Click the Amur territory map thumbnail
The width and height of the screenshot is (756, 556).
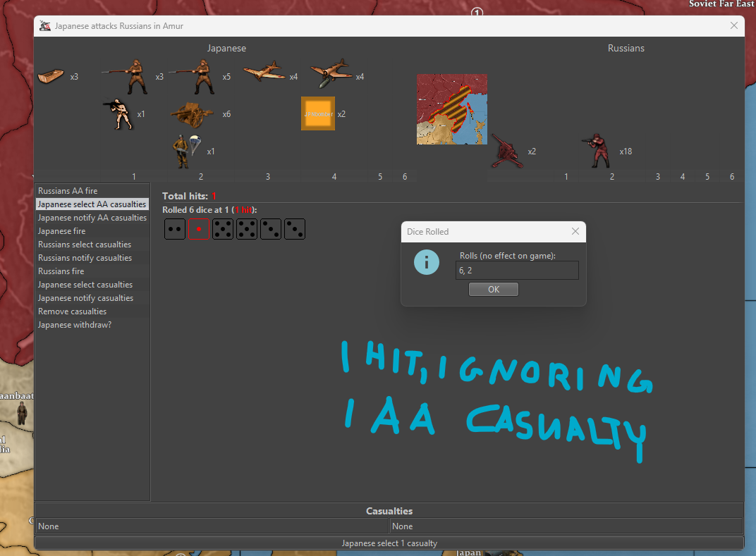451,109
